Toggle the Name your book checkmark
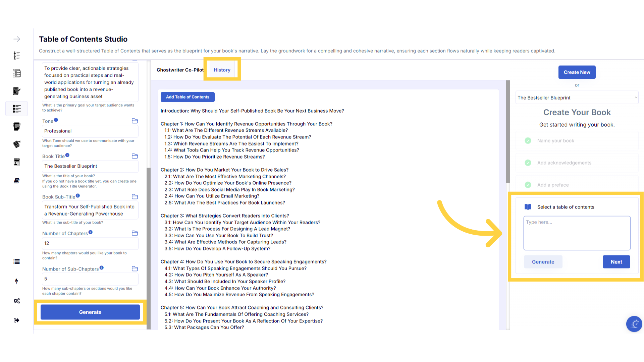The width and height of the screenshot is (644, 362). (528, 141)
